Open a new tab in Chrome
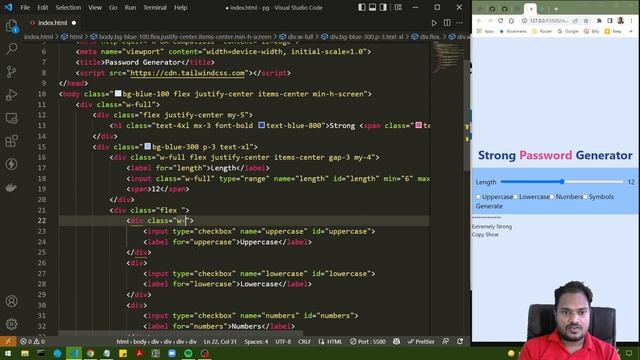640x360 pixels. pyautogui.click(x=556, y=9)
